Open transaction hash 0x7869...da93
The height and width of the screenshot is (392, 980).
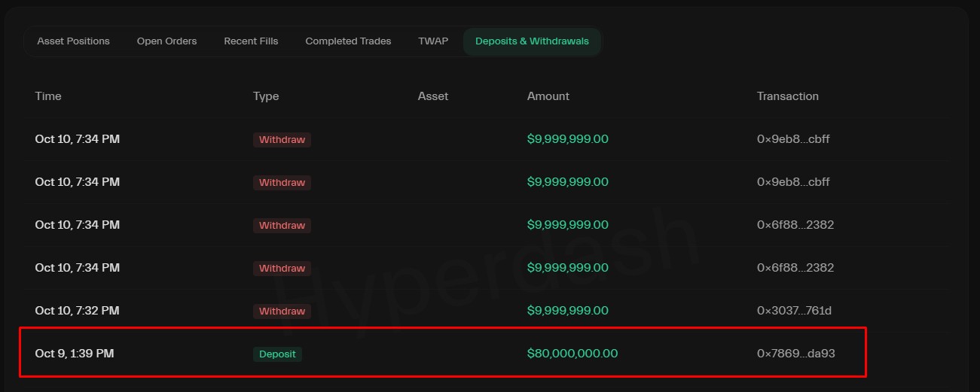click(x=795, y=354)
